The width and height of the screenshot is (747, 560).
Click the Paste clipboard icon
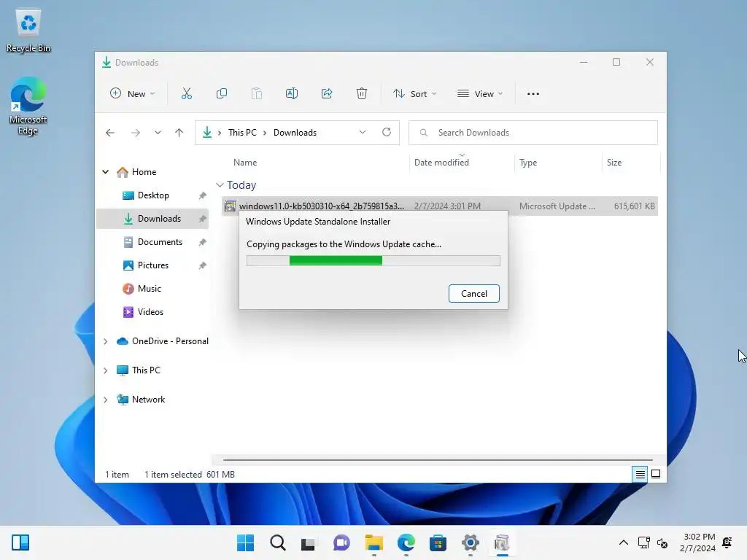pyautogui.click(x=256, y=94)
